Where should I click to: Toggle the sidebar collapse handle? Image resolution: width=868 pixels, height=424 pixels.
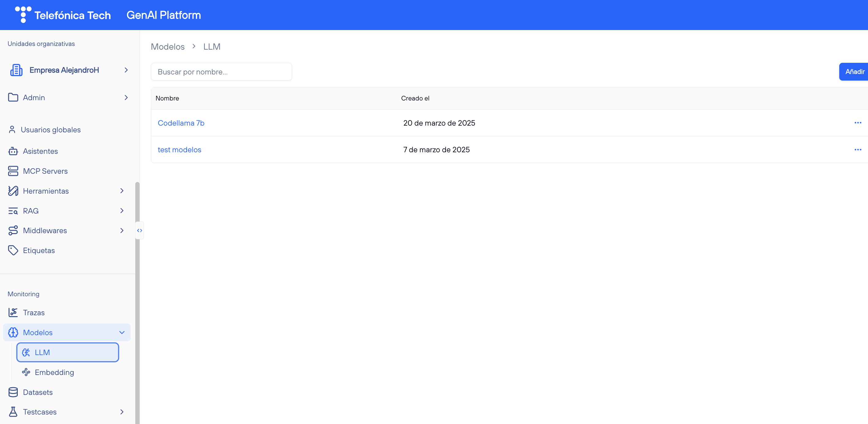click(140, 230)
